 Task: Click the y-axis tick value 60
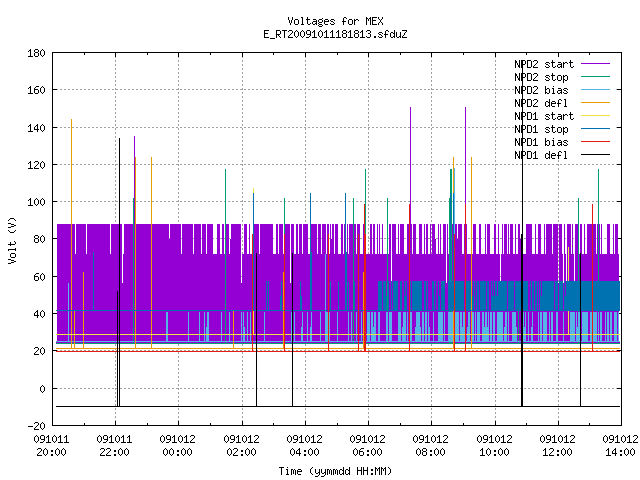[x=40, y=277]
